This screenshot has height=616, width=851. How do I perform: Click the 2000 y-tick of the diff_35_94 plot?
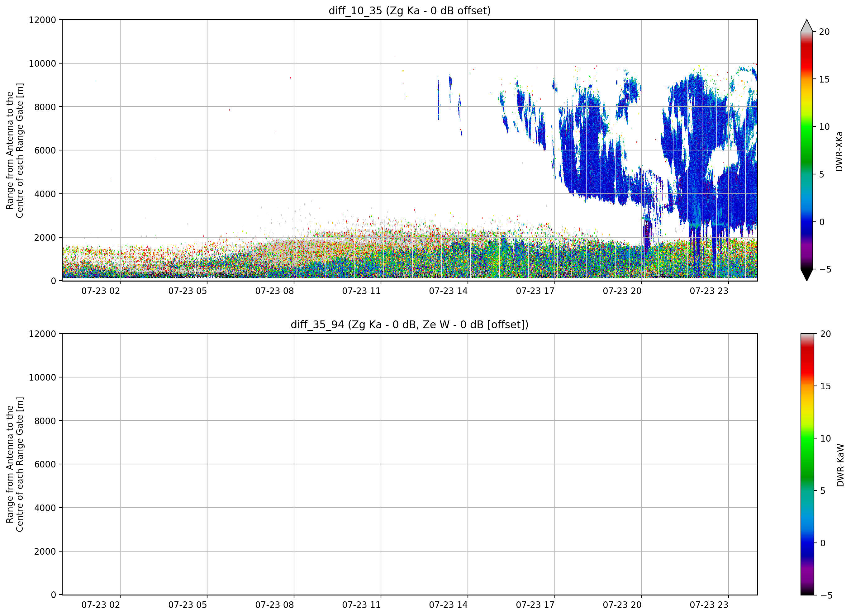[45, 552]
